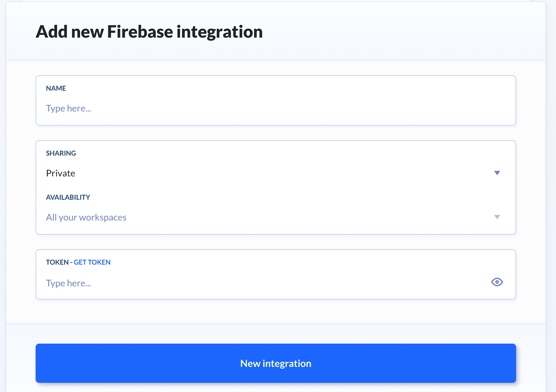Open the All your workspaces selector
This screenshot has width=556, height=392.
pos(86,217)
